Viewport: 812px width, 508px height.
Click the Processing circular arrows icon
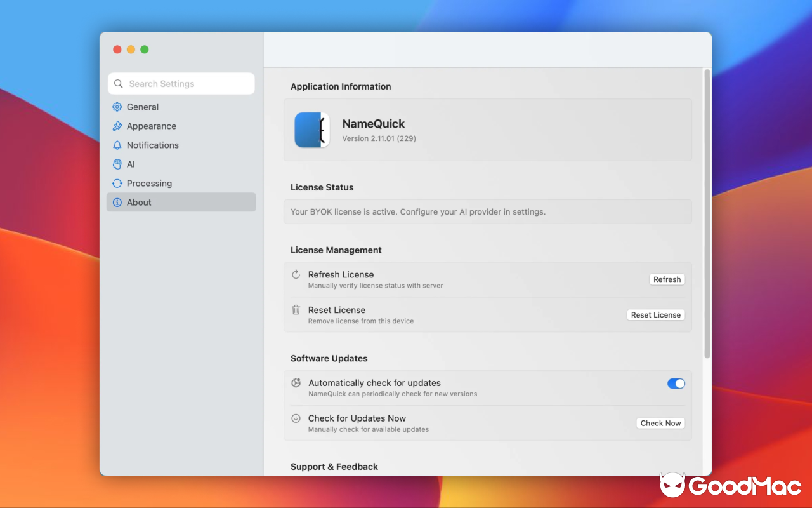coord(117,183)
